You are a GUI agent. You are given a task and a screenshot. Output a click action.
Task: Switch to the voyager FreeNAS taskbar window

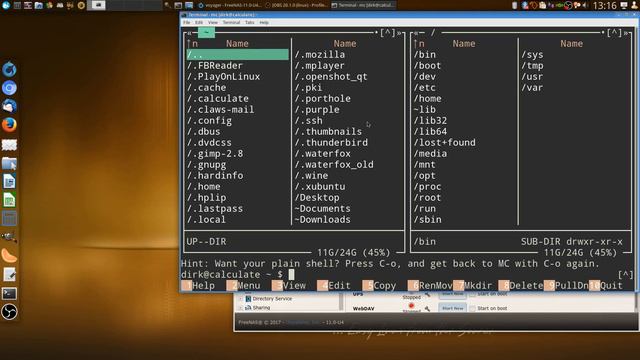230,5
